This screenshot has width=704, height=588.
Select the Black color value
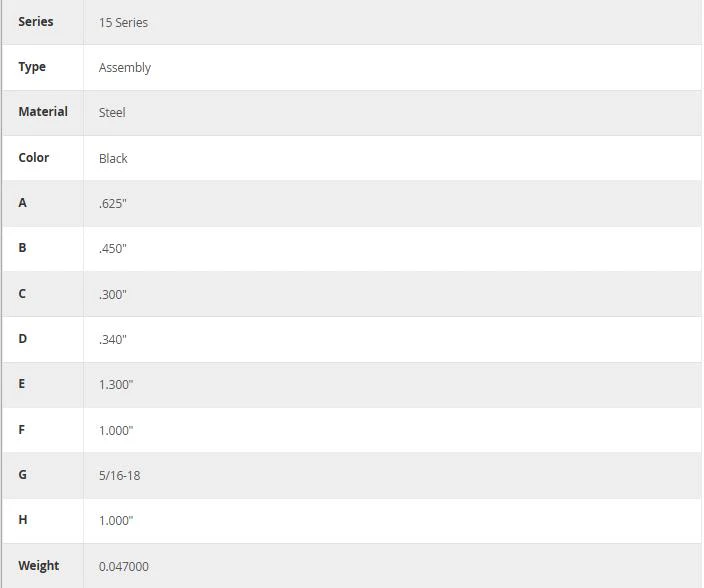click(113, 158)
